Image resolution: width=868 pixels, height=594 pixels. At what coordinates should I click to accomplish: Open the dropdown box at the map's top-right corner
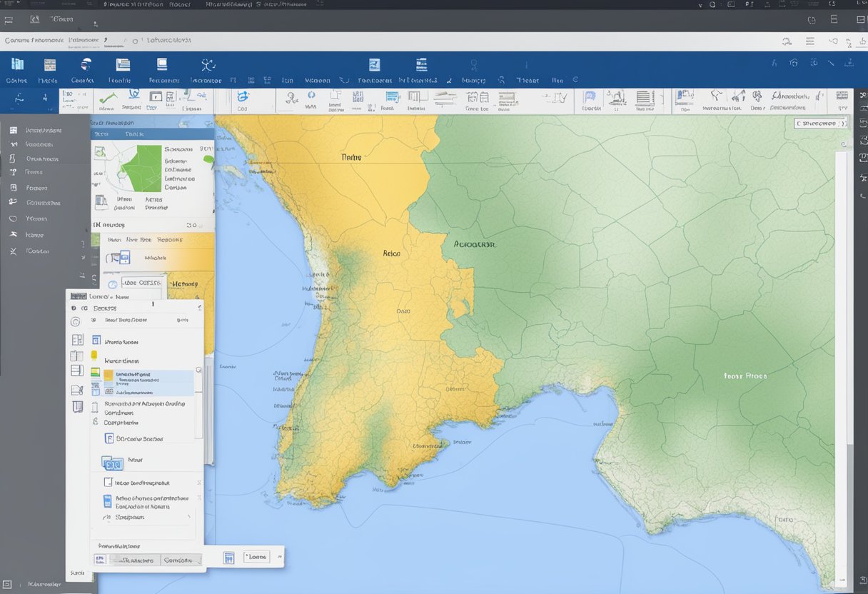820,124
